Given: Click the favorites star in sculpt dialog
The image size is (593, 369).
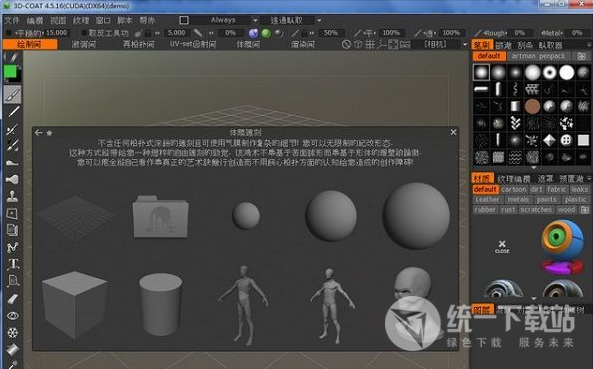Looking at the screenshot, I should pyautogui.click(x=49, y=133).
